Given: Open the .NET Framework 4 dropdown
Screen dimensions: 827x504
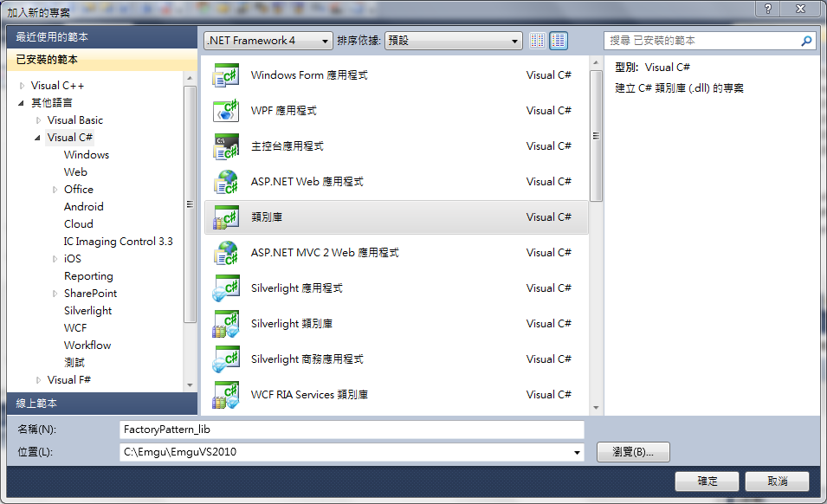Looking at the screenshot, I should coord(268,41).
